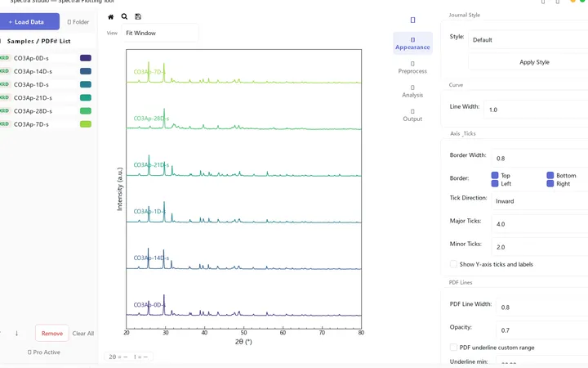Viewport: 588px width, 368px height.
Task: Click the XRD badge for CO3Ap-28D-s
Action: 5,110
